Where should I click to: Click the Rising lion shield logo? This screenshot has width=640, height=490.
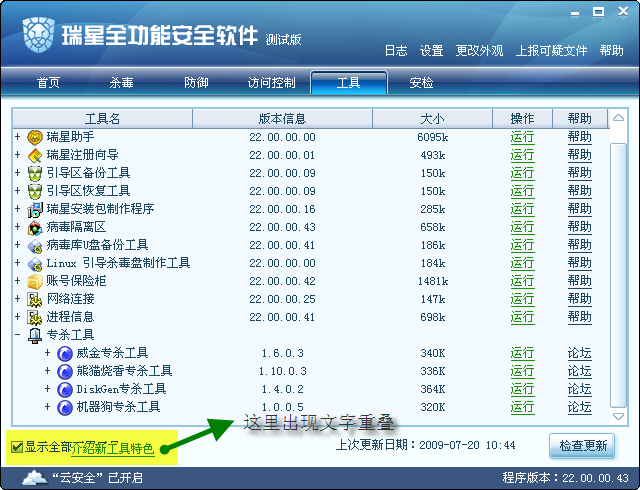pos(39,35)
